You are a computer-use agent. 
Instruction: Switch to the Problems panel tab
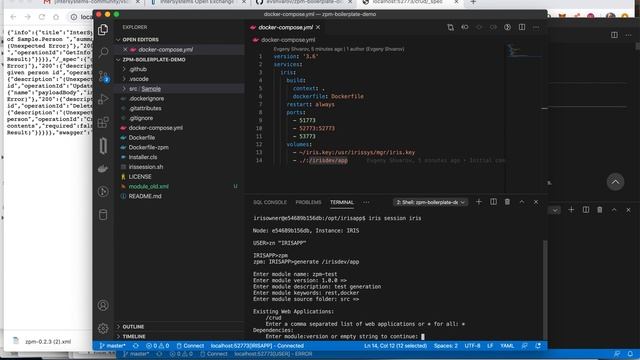tap(308, 202)
